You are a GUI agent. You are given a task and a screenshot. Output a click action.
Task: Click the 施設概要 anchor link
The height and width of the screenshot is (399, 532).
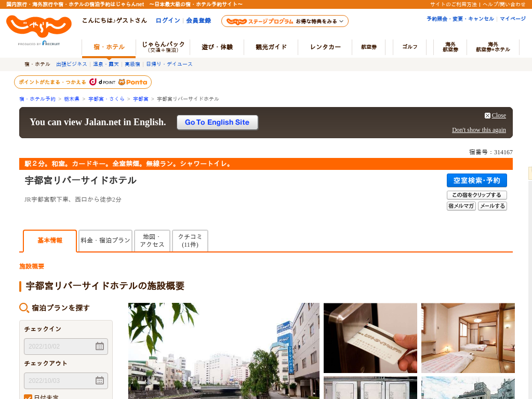[32, 267]
